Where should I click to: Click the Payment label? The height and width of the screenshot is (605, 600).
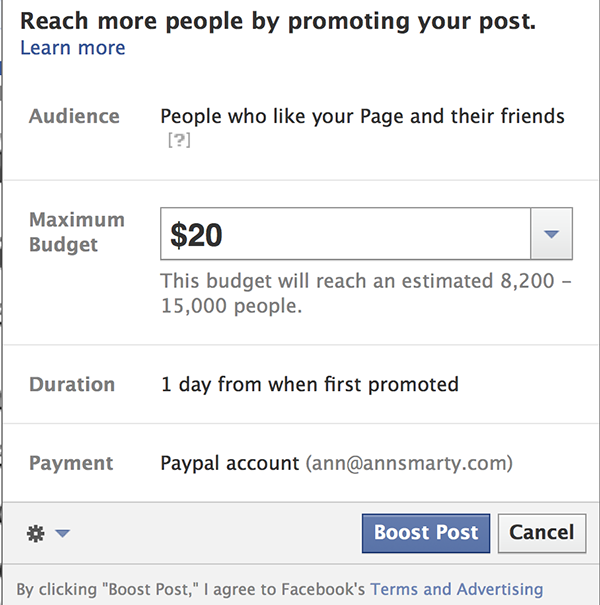(71, 463)
